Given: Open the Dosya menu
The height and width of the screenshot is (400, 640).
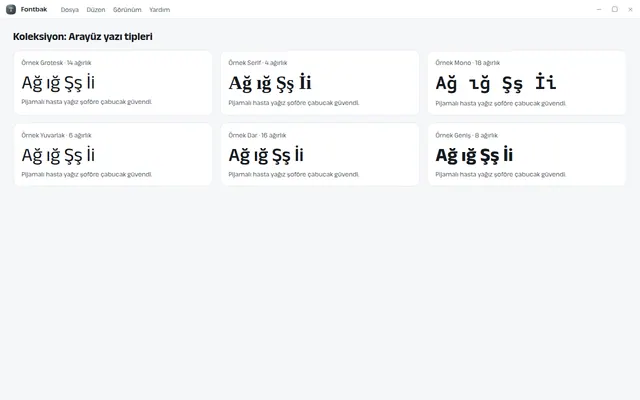Looking at the screenshot, I should click(x=69, y=10).
